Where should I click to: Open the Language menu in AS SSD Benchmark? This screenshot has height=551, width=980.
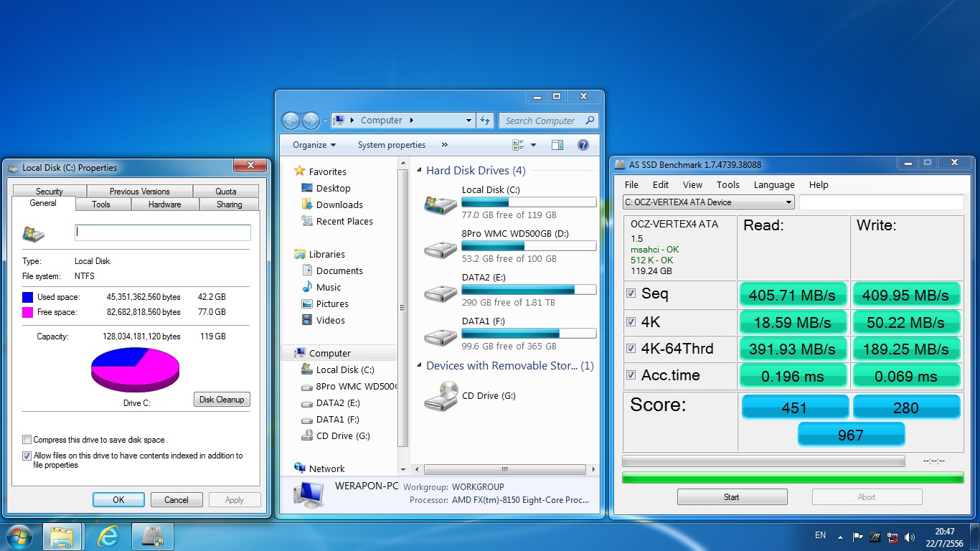pyautogui.click(x=774, y=184)
